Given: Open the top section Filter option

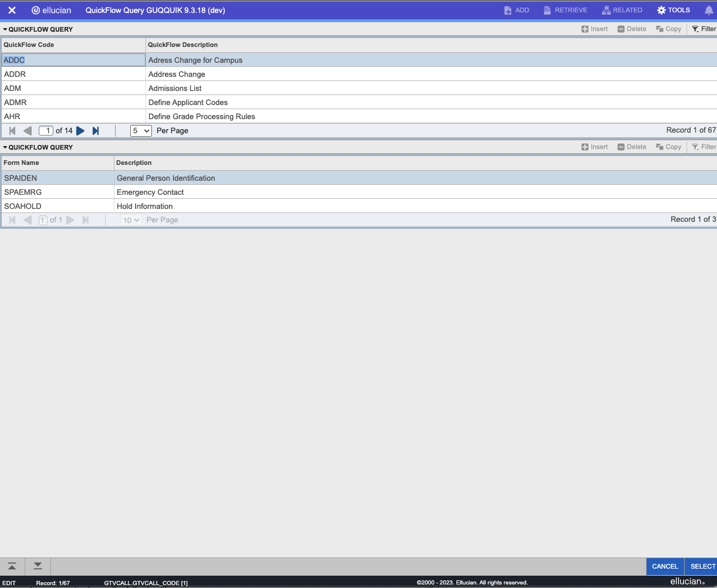Looking at the screenshot, I should 704,29.
